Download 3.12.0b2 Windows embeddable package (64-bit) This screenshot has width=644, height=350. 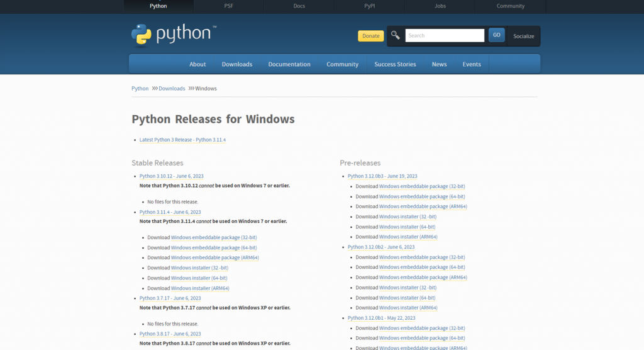tap(422, 268)
